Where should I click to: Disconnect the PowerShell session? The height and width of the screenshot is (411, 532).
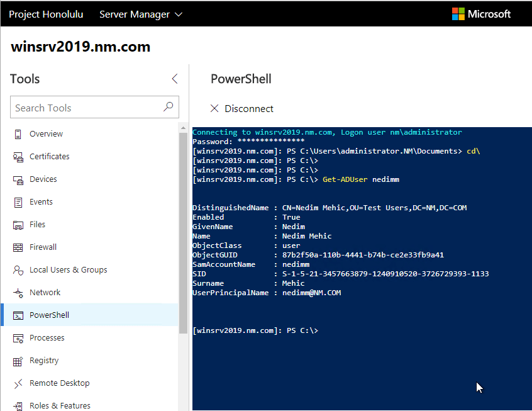click(x=241, y=108)
